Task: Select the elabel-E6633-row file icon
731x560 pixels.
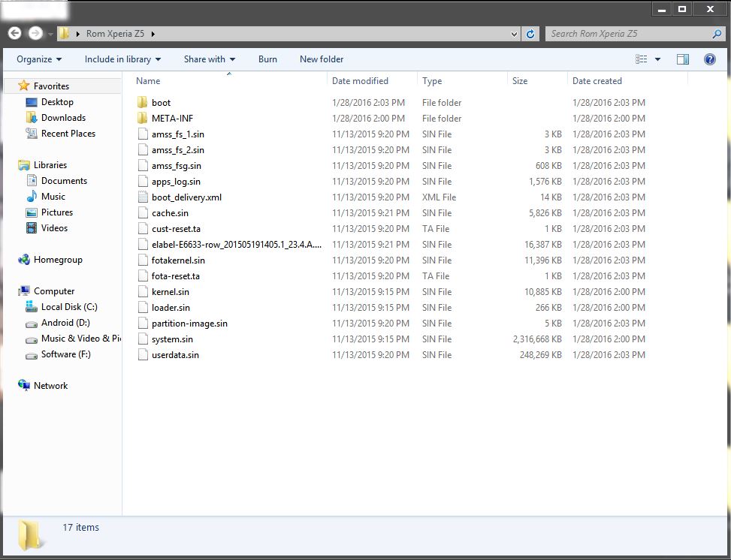Action: click(x=143, y=245)
